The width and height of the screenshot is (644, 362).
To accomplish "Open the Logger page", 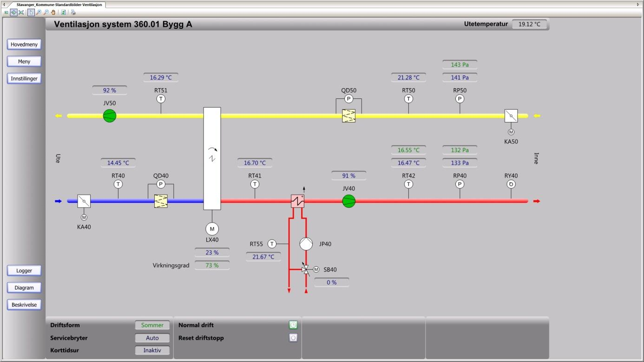I will [x=24, y=271].
